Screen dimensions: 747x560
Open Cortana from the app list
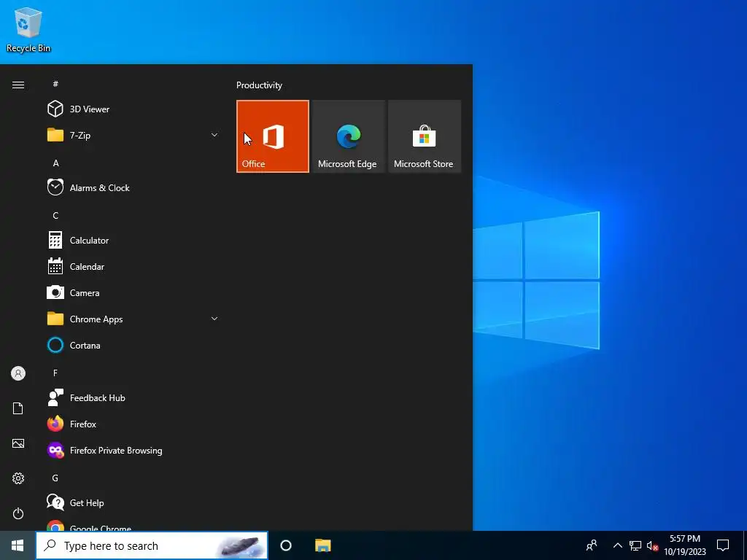[x=133, y=345]
